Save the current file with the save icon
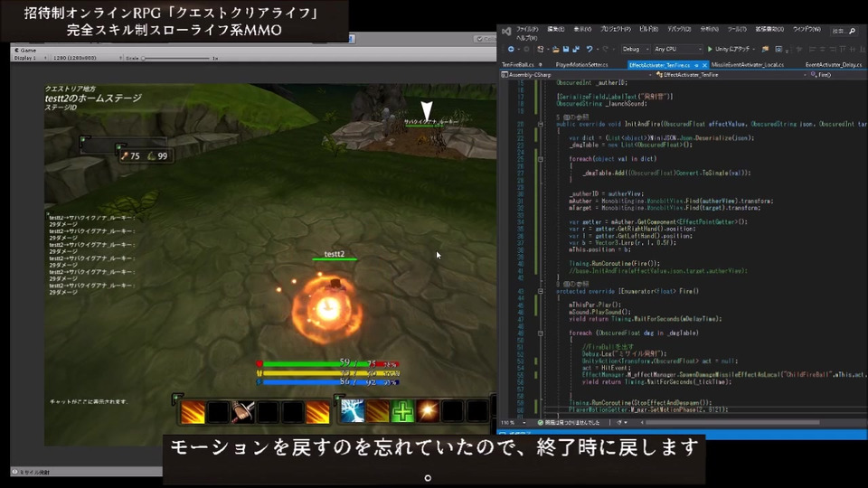This screenshot has width=868, height=488. click(566, 49)
